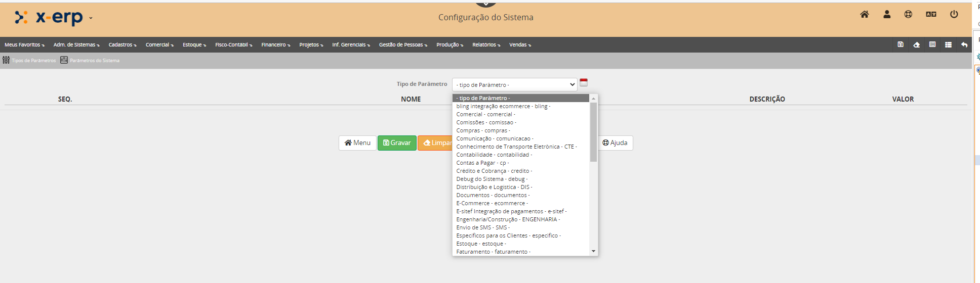The image size is (980, 283).
Task: Choose 'Debug do Sistema - debug' option
Action: click(x=492, y=179)
